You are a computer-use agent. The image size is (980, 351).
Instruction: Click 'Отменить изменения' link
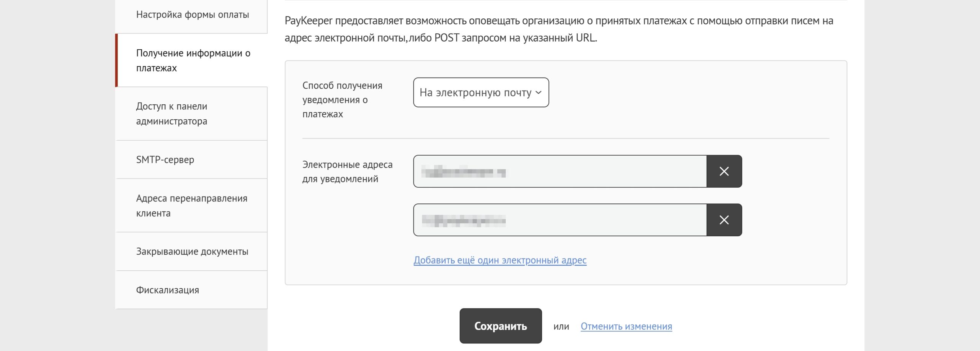pyautogui.click(x=626, y=326)
